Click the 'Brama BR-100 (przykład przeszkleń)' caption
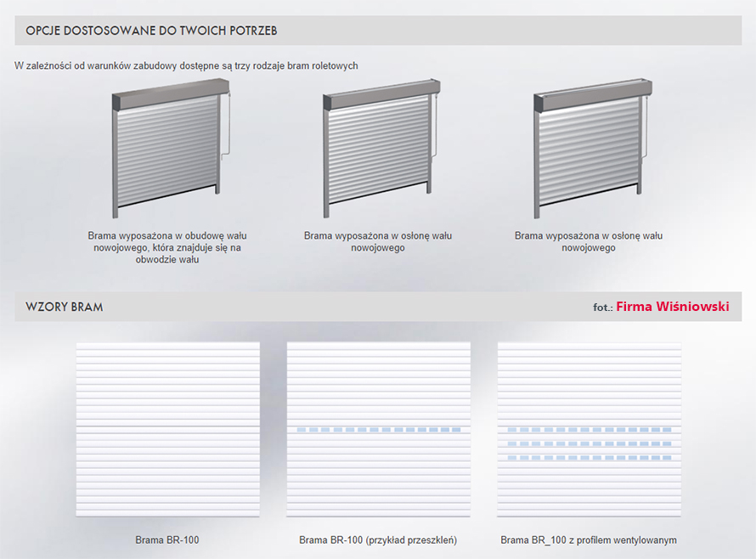The height and width of the screenshot is (559, 756). pyautogui.click(x=378, y=539)
